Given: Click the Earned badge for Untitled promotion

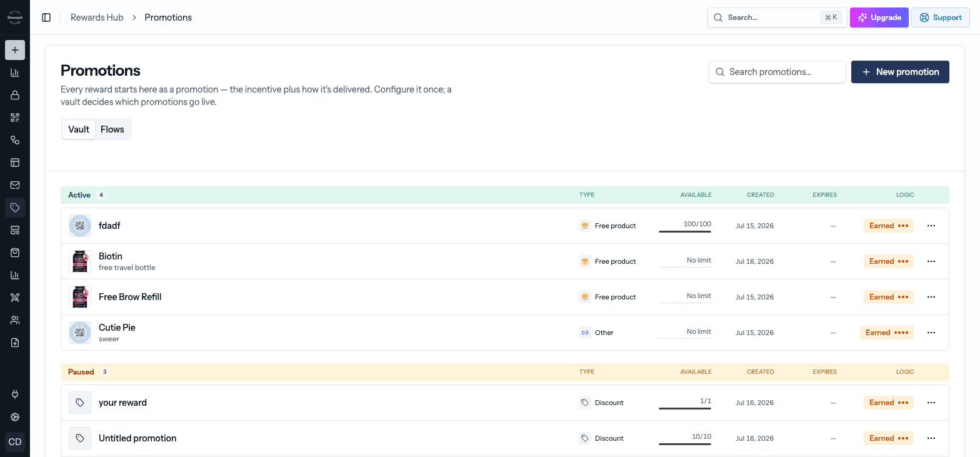Looking at the screenshot, I should pos(889,438).
